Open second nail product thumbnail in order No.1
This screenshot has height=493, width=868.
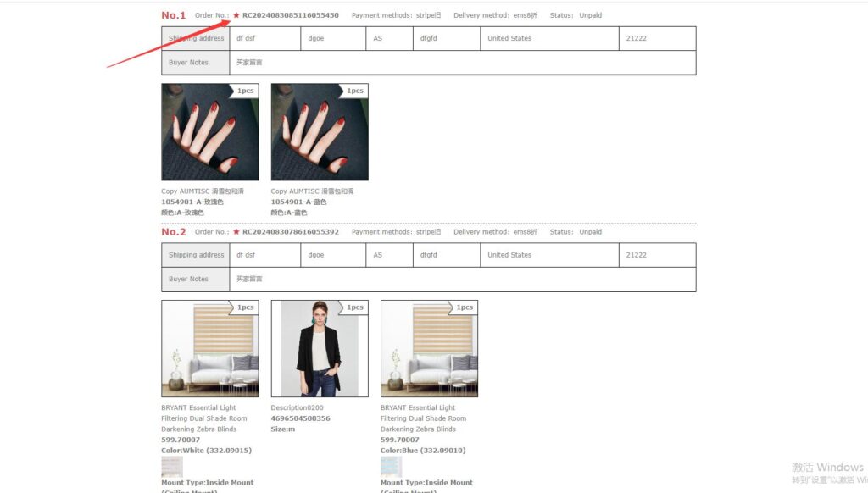click(320, 131)
